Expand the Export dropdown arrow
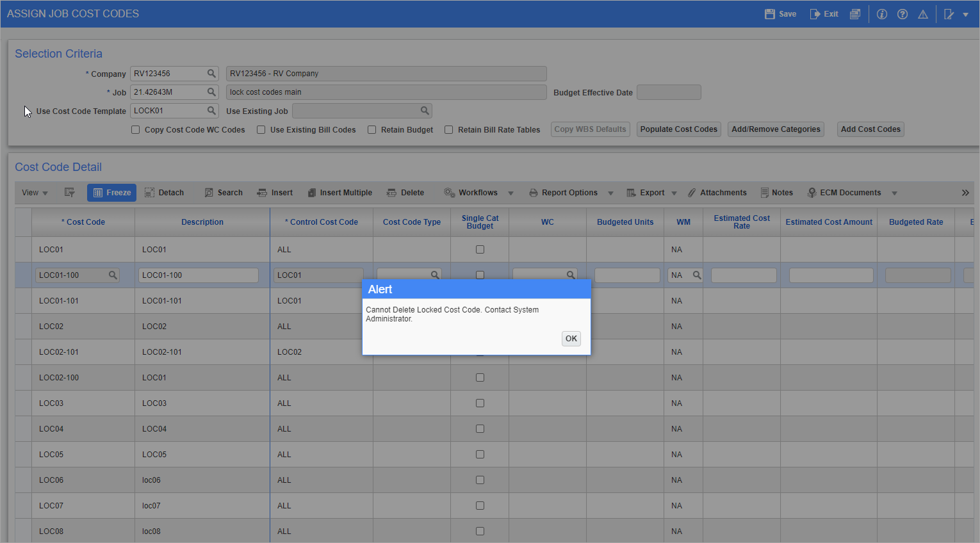 point(674,193)
